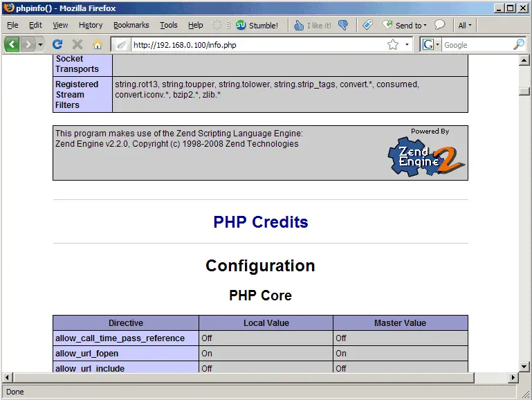
Task: Click the vertical scrollbar down arrow
Action: (x=524, y=366)
